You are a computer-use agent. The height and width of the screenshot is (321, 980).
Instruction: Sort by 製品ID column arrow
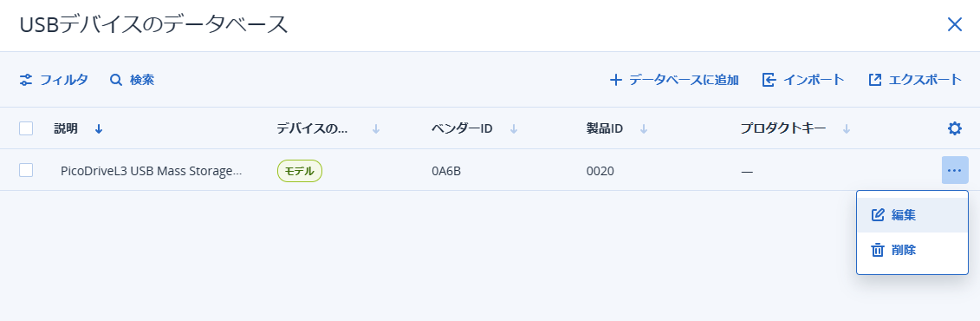[x=643, y=129]
